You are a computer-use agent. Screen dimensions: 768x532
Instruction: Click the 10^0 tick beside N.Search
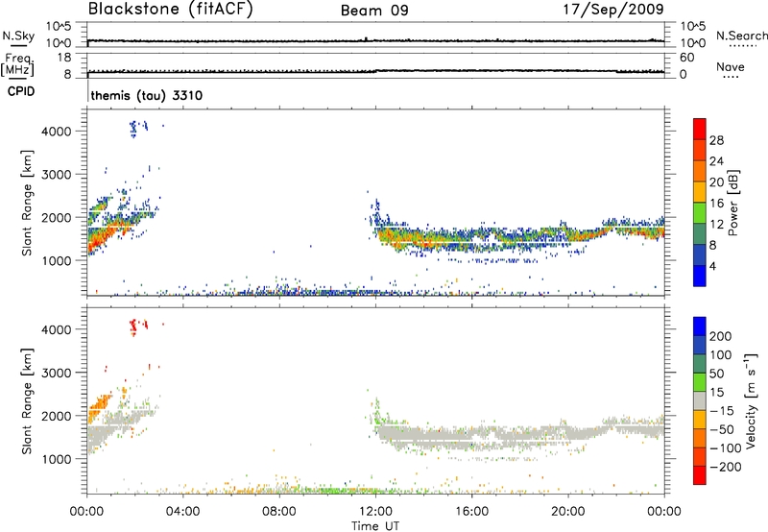pyautogui.click(x=692, y=43)
